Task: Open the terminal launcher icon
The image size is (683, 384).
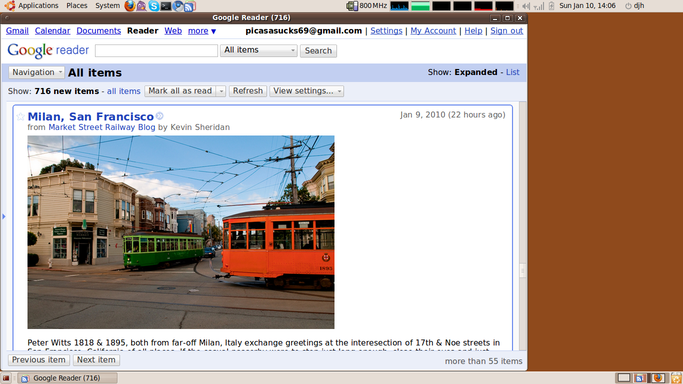Action: [166, 6]
